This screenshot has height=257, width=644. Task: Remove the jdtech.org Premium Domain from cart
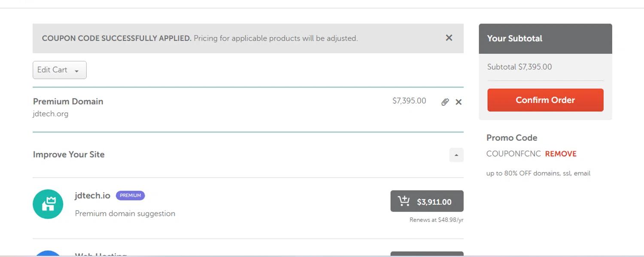[x=459, y=102]
